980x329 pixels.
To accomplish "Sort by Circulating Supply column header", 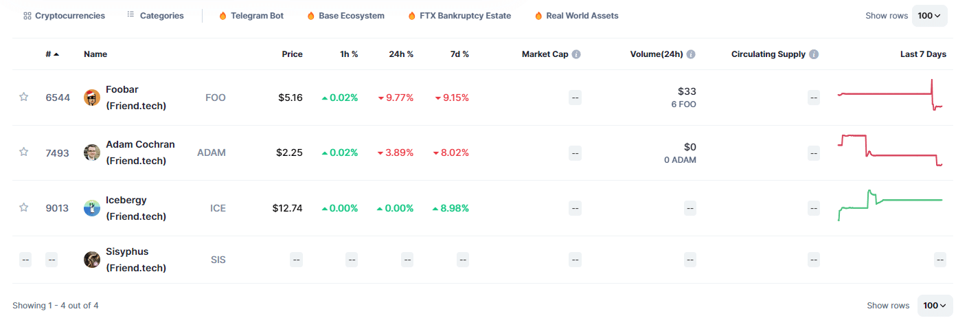I will [768, 54].
